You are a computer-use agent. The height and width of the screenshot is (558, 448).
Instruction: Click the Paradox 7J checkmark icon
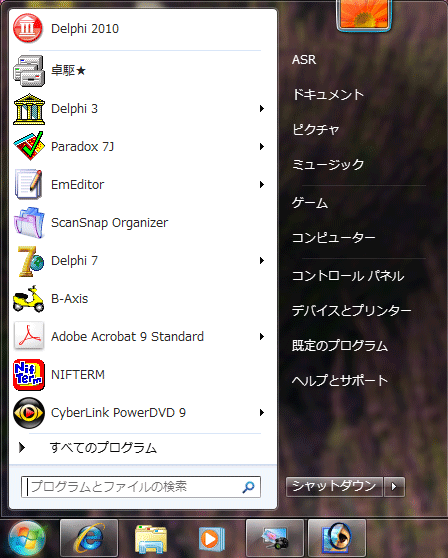(x=29, y=146)
